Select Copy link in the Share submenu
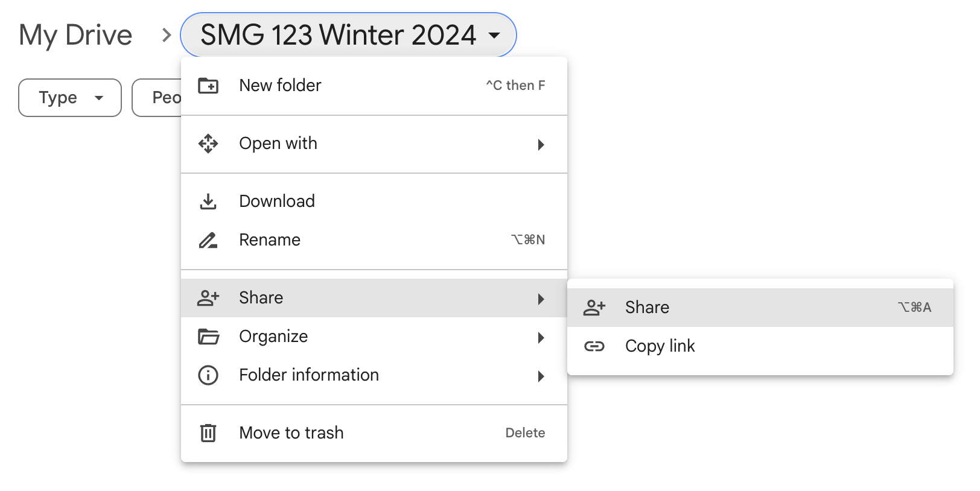 click(660, 346)
